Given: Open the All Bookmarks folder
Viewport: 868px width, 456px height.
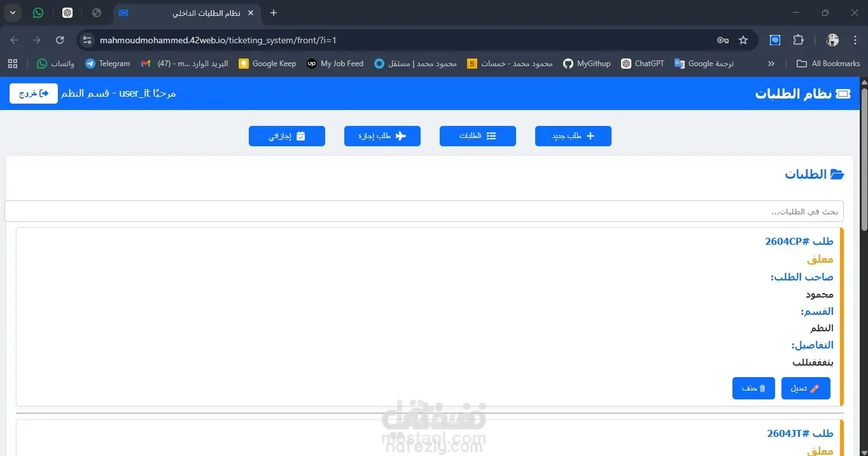Looking at the screenshot, I should (x=829, y=64).
